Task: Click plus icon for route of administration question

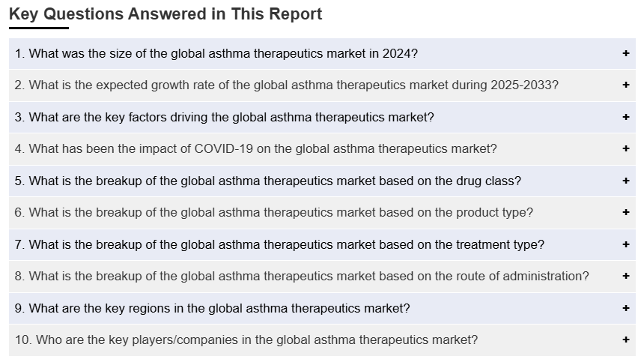Action: tap(625, 276)
